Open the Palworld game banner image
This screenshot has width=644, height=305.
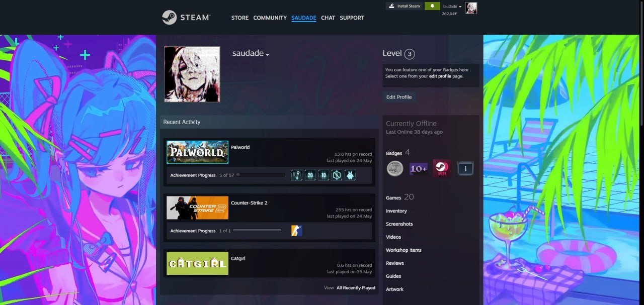tap(198, 152)
